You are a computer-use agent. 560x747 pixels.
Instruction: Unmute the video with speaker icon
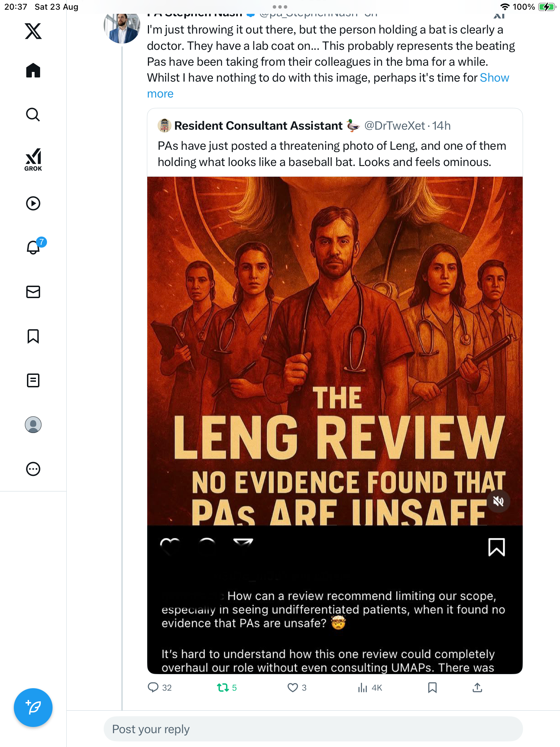[498, 501]
